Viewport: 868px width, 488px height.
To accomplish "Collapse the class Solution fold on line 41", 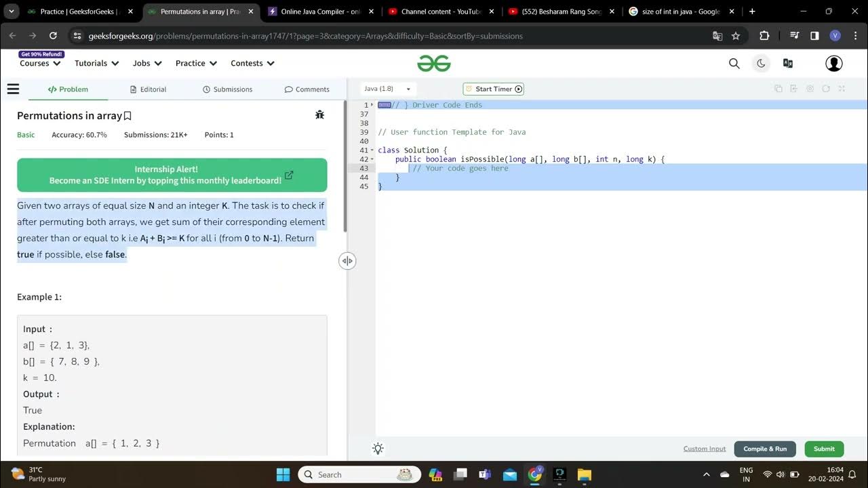I will click(372, 150).
